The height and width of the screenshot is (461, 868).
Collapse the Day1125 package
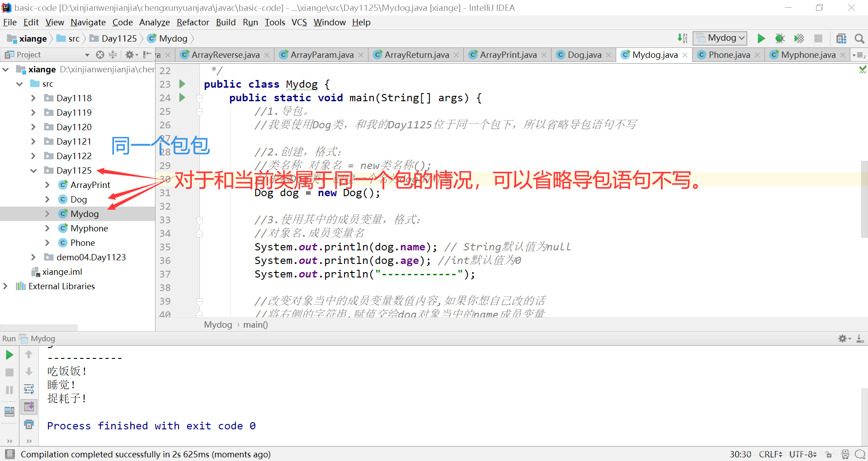[x=33, y=170]
